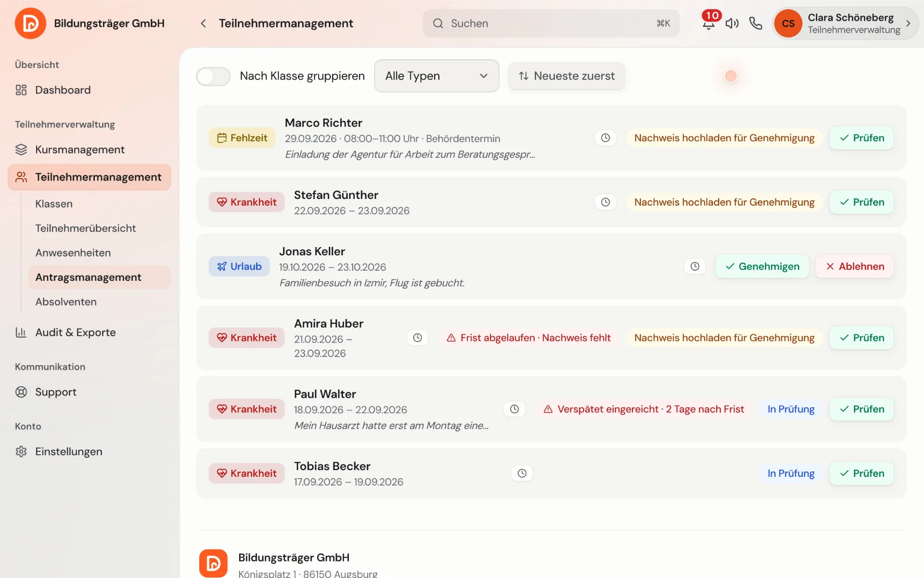Click the CS avatar circle
The width and height of the screenshot is (924, 578).
tap(788, 23)
